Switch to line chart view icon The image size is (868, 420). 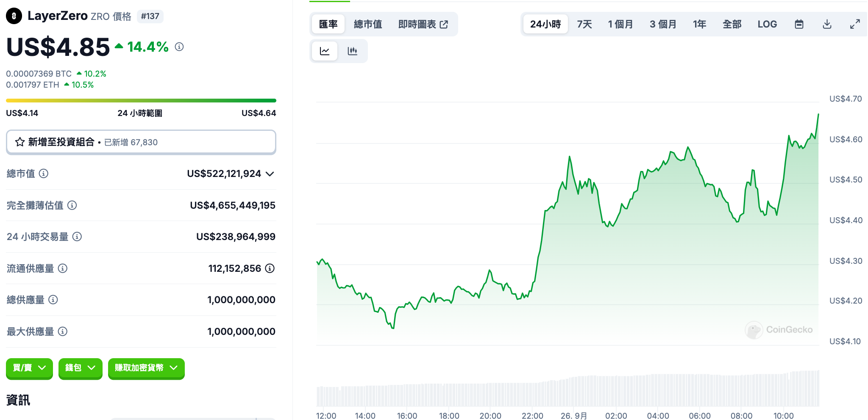[x=325, y=51]
